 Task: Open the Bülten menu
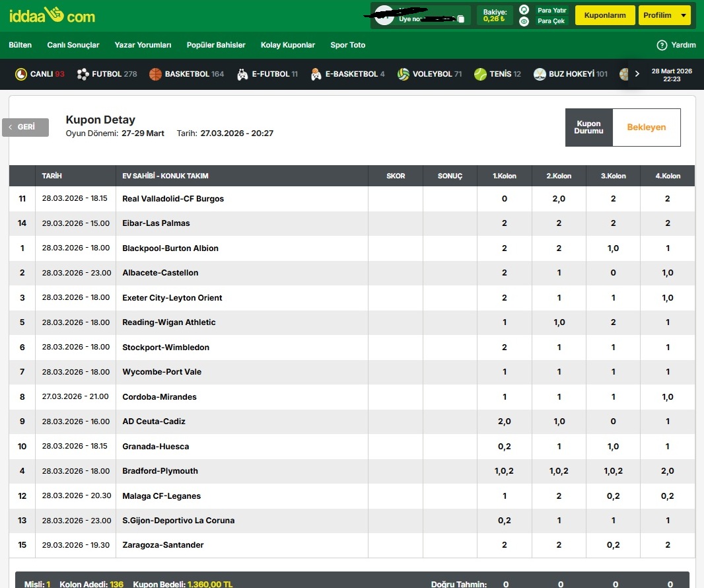coord(20,45)
